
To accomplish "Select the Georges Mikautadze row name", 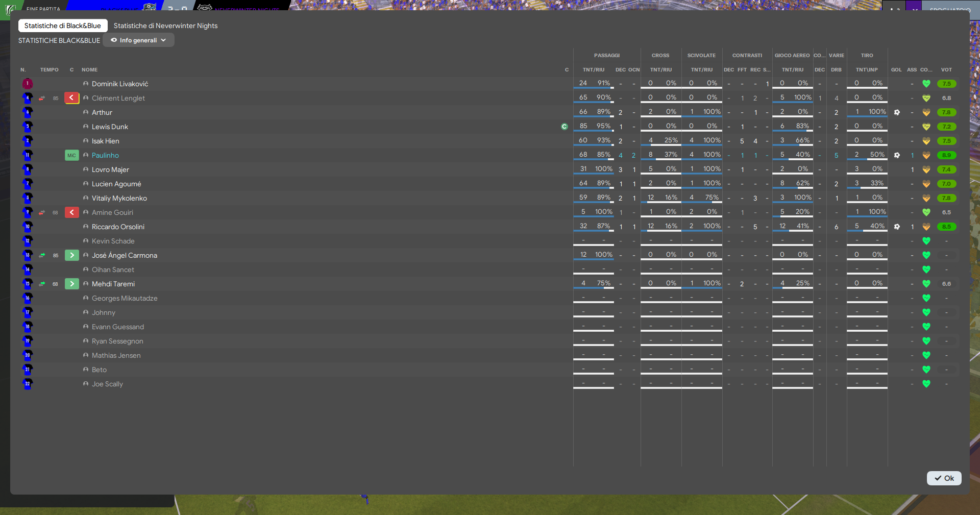I will coord(125,298).
